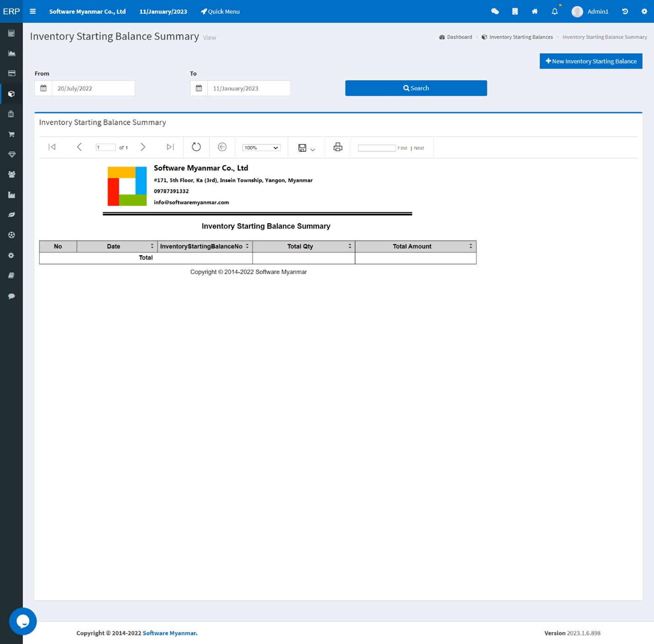Click the info@softwaremyanmar.com email text

[191, 202]
